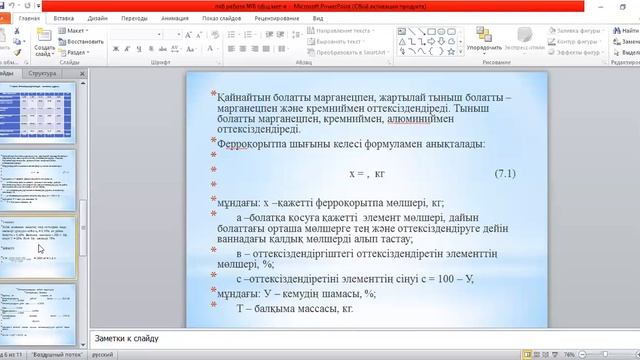Toggle underline Ч formatting
This screenshot has width=640, height=360.
(139, 49)
